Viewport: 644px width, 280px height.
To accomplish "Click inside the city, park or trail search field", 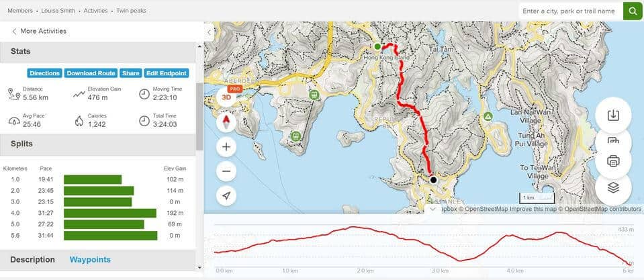I will [x=571, y=11].
